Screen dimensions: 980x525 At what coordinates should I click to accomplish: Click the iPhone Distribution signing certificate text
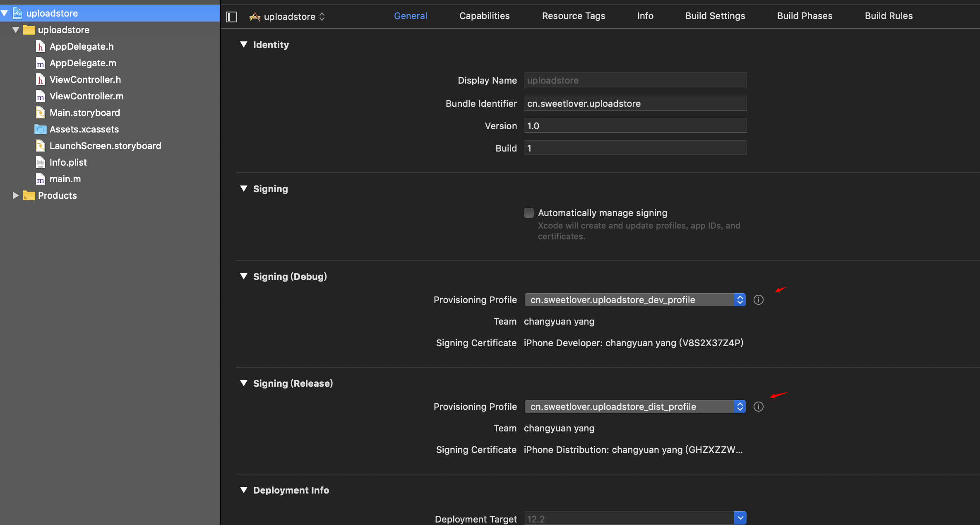633,450
